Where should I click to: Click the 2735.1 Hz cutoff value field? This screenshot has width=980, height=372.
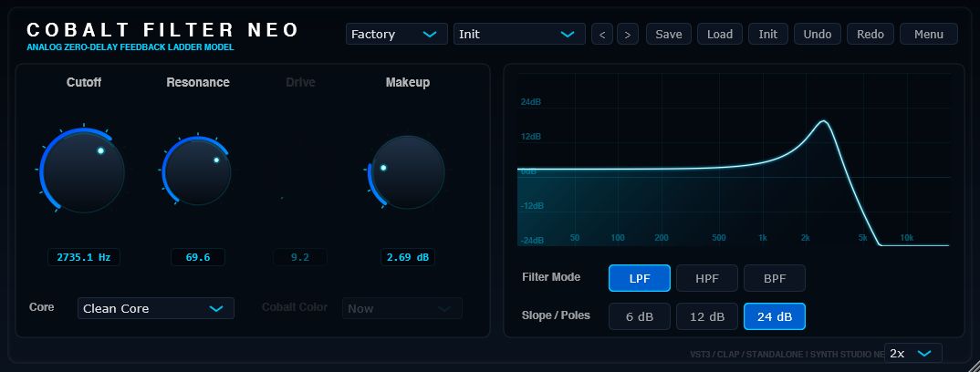coord(84,257)
